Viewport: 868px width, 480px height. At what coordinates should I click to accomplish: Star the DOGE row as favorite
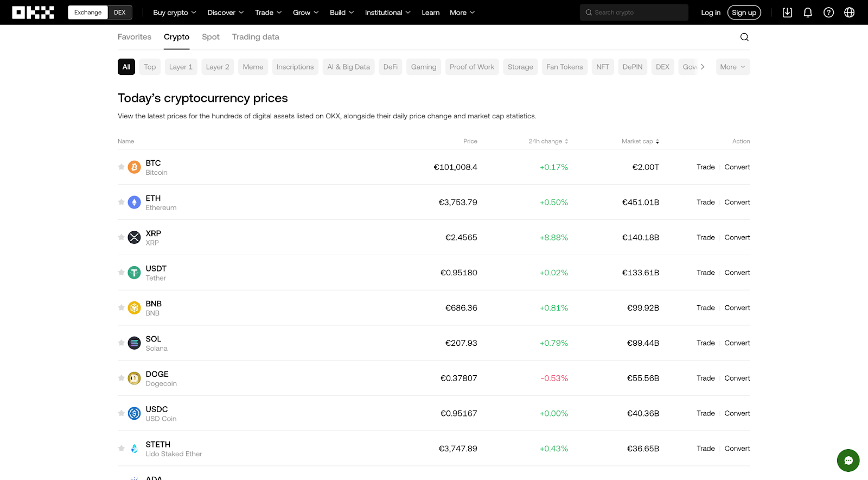coord(122,378)
